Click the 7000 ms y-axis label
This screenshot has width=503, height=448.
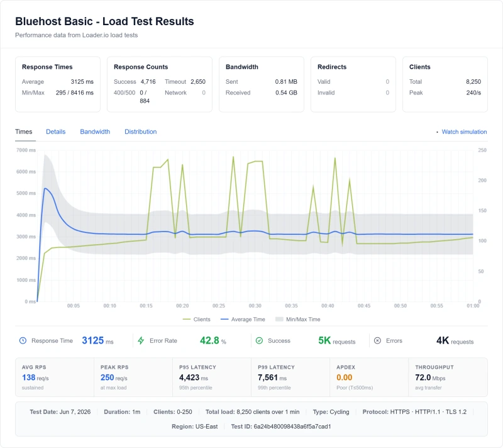tap(26, 150)
